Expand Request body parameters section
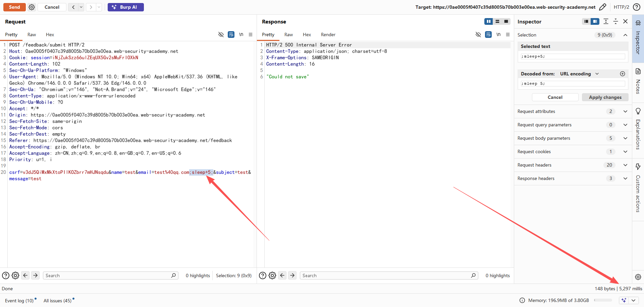The height and width of the screenshot is (307, 644). pos(625,138)
